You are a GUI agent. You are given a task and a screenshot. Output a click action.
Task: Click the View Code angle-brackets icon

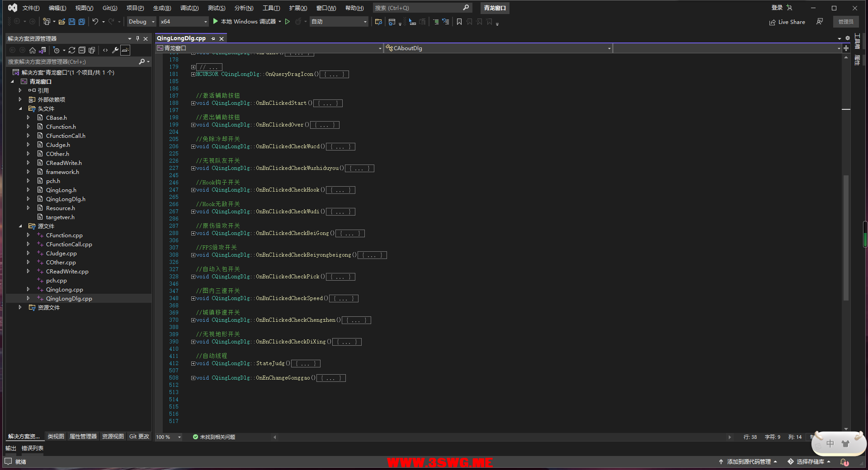[x=105, y=50]
